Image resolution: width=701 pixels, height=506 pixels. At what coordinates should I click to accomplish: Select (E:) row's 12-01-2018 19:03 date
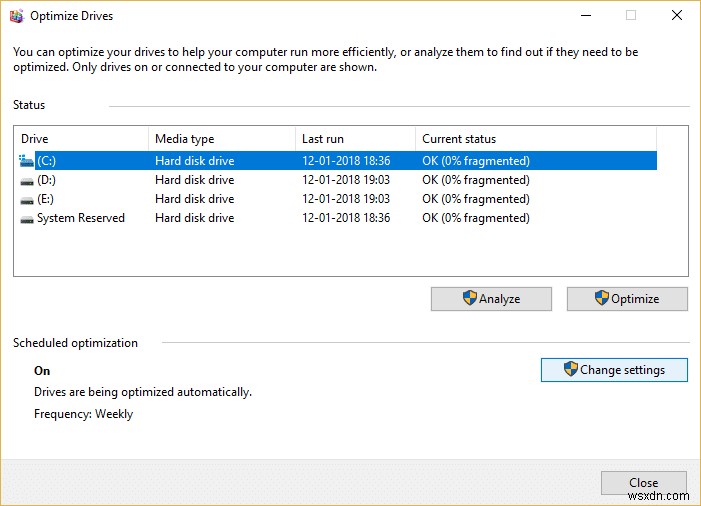click(345, 199)
